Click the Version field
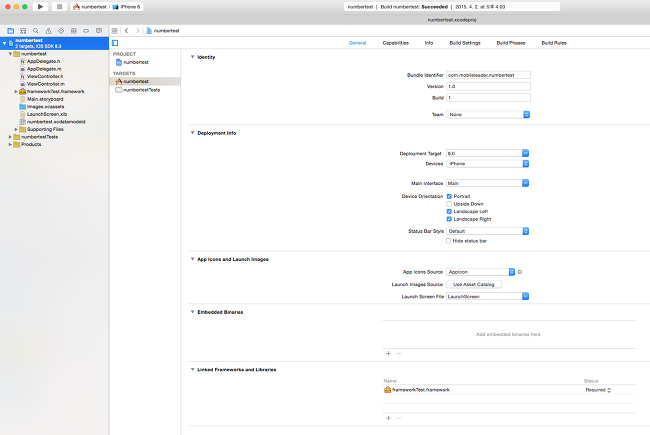This screenshot has height=435, width=650. [x=488, y=86]
